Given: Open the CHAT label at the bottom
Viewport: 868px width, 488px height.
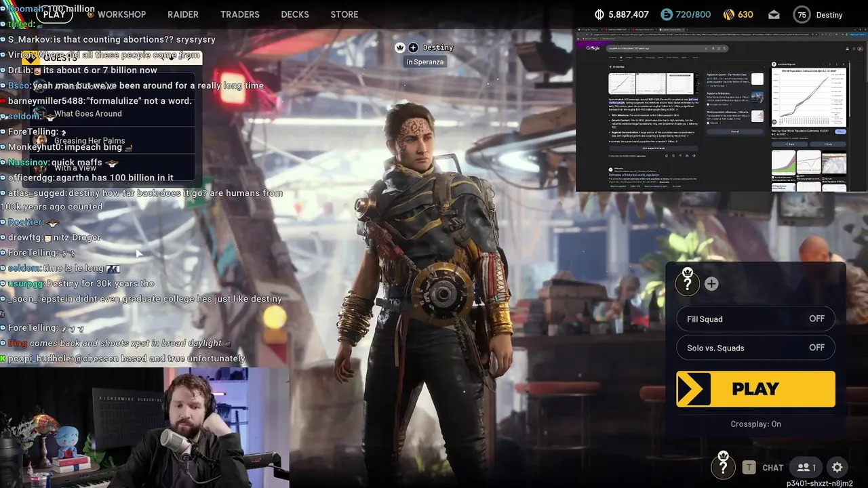Looking at the screenshot, I should click(x=772, y=468).
